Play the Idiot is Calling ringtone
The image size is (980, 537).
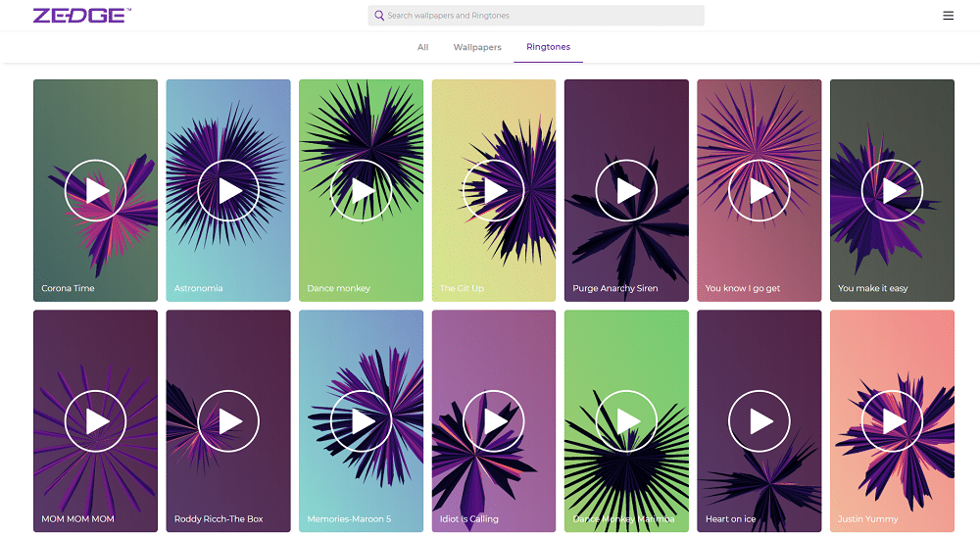493,420
